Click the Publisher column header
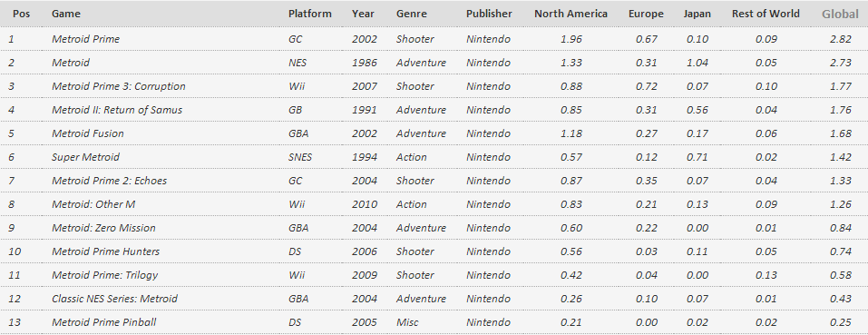Image resolution: width=868 pixels, height=335 pixels. (489, 14)
